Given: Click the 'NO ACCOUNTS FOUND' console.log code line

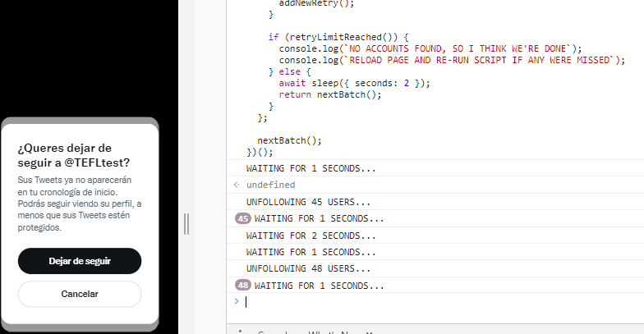Looking at the screenshot, I should (x=429, y=48).
